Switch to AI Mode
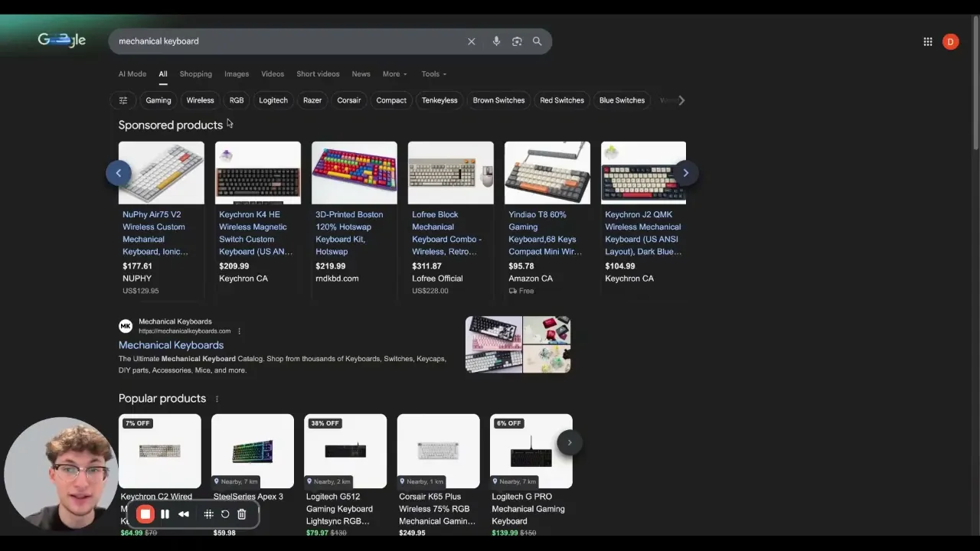The image size is (980, 551). (132, 74)
